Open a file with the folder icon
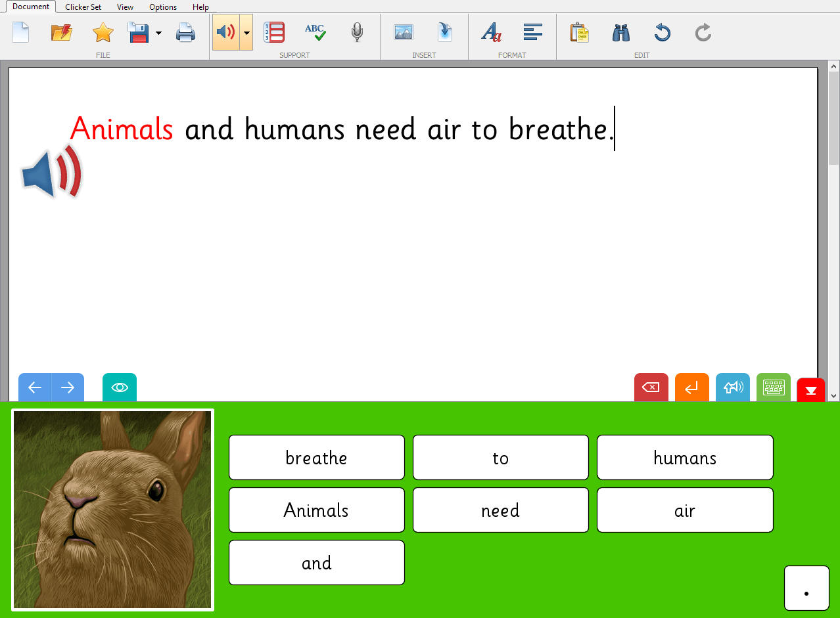840x618 pixels. [x=61, y=32]
